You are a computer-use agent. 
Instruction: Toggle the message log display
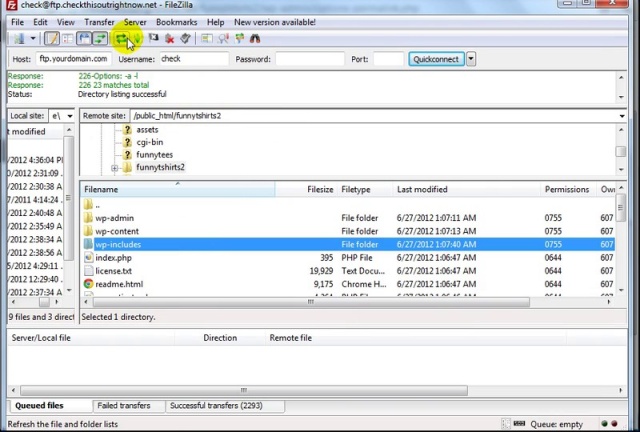pos(52,39)
